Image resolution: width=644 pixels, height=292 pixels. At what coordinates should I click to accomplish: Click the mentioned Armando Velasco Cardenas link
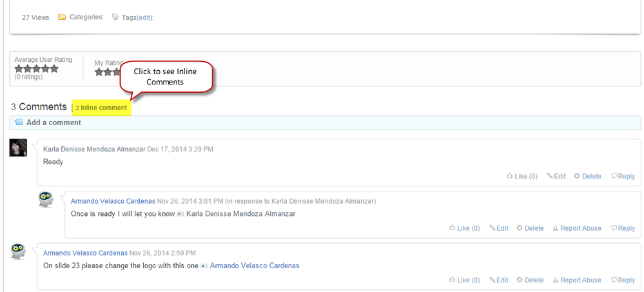[255, 266]
